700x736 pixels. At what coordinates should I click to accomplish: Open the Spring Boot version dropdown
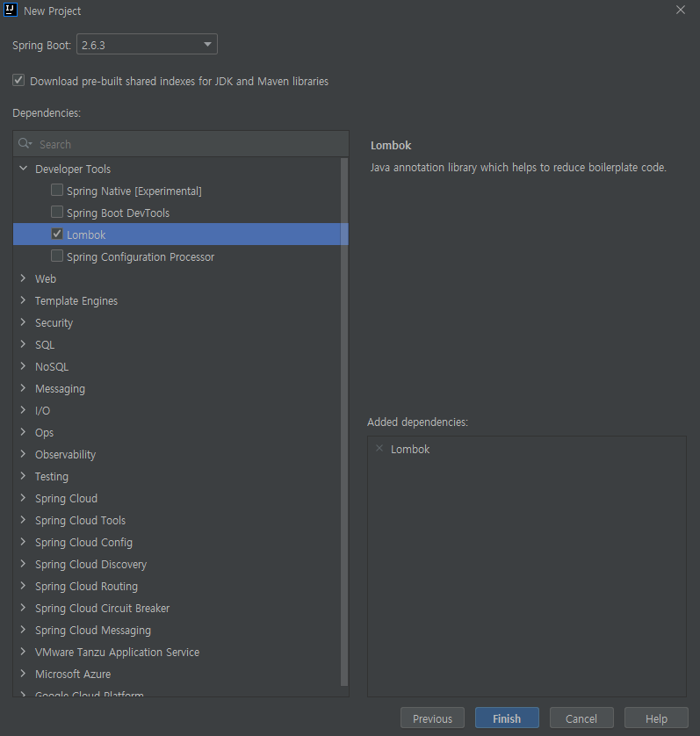tap(147, 44)
